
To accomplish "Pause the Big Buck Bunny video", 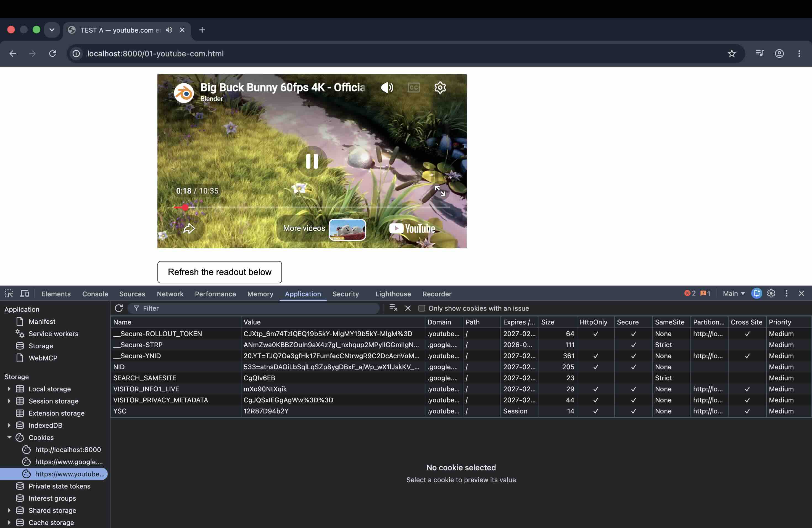I will 312,161.
